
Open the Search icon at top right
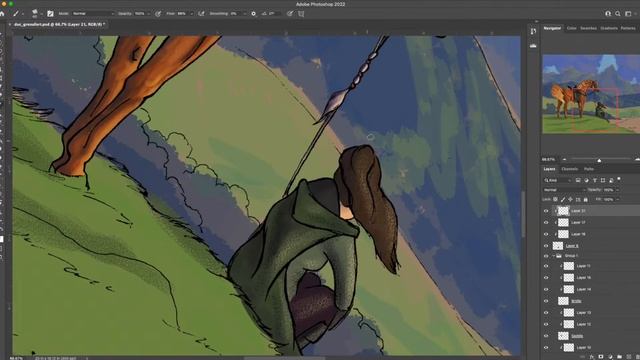pos(618,13)
